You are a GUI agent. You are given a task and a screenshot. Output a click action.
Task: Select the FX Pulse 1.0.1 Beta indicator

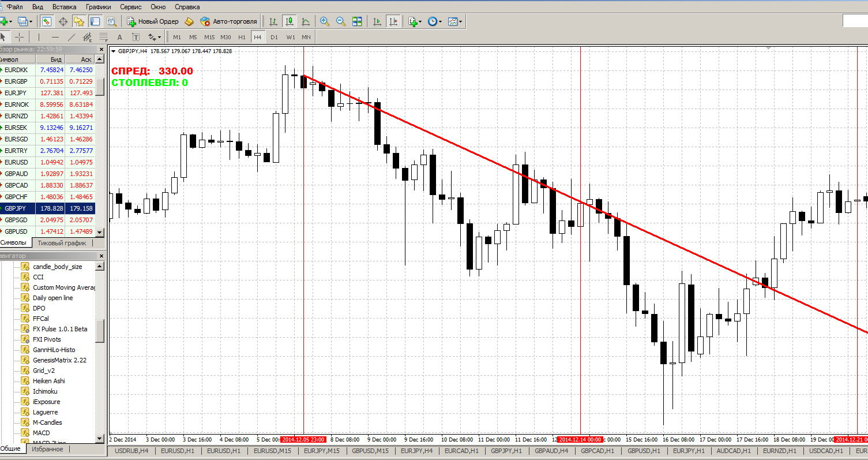60,329
